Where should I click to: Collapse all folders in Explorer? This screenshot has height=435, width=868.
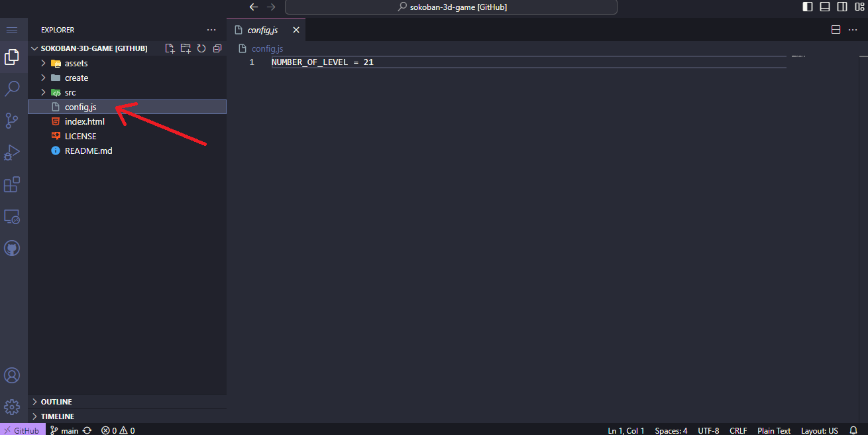(217, 48)
